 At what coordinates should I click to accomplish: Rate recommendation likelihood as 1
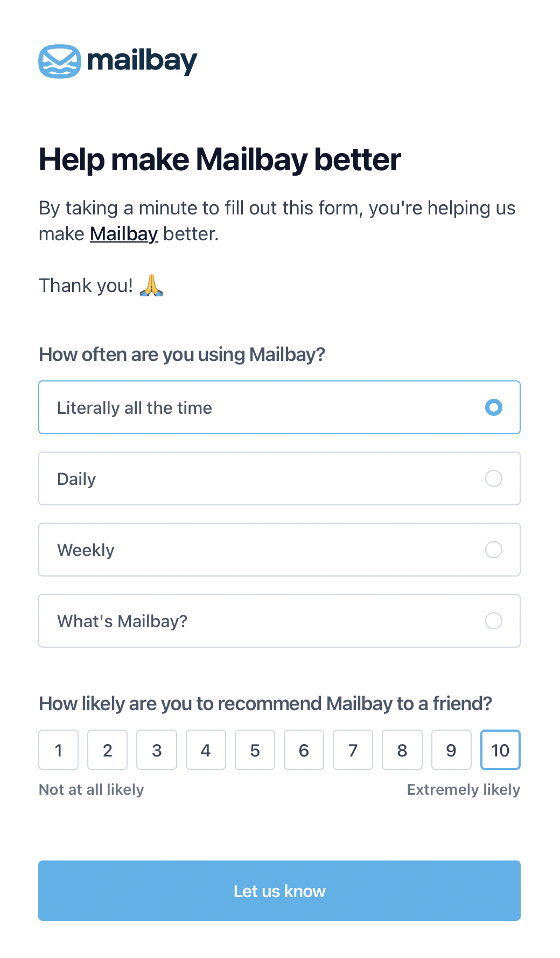click(x=59, y=750)
